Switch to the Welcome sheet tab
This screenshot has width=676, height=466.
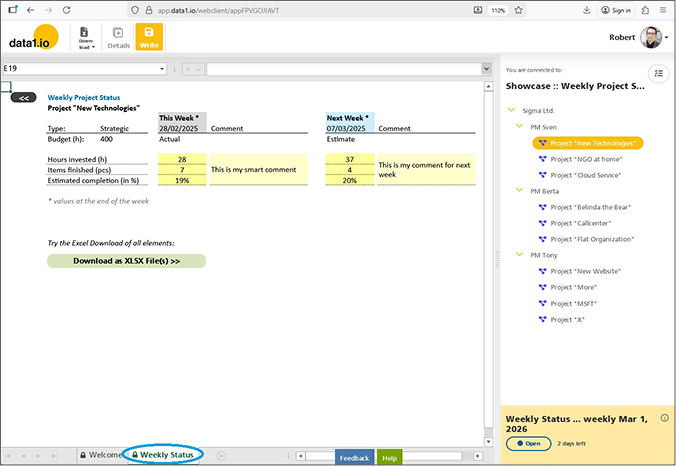pyautogui.click(x=103, y=455)
